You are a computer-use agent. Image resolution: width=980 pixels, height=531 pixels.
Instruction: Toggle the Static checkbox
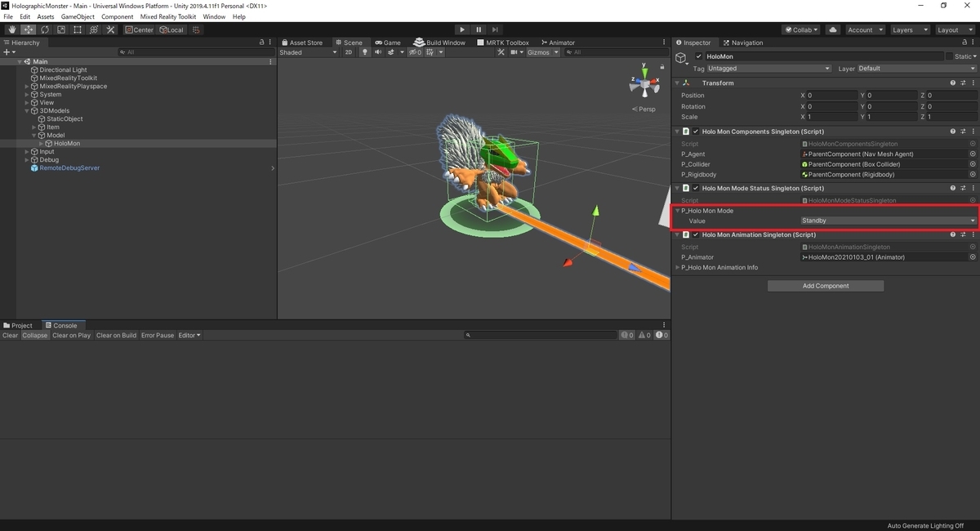pyautogui.click(x=949, y=56)
